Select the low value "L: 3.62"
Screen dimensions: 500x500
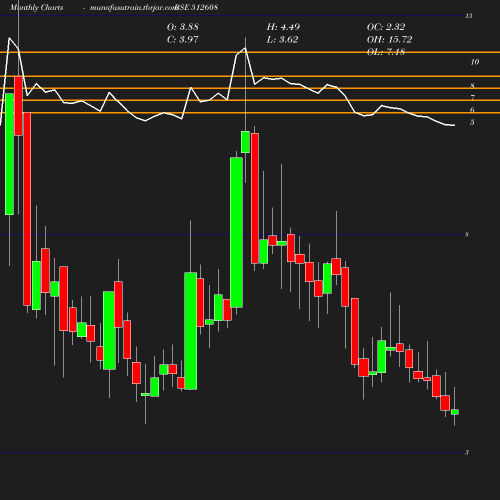tap(282, 39)
